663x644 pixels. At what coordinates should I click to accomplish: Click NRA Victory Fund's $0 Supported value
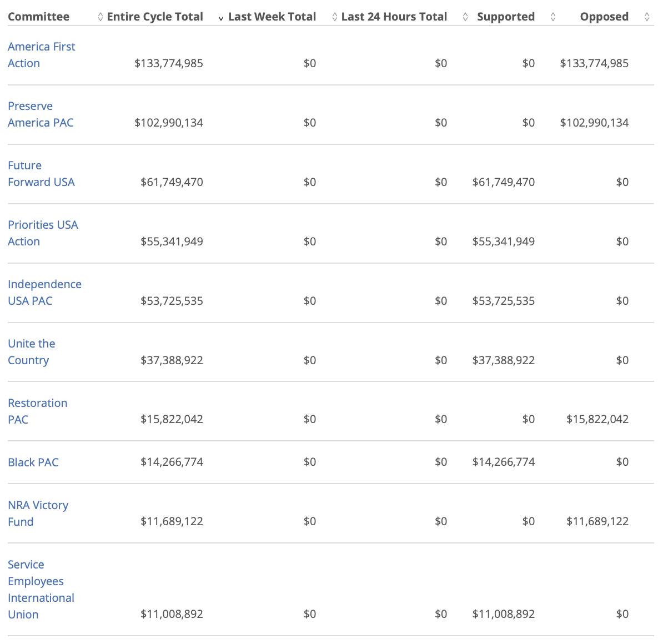click(x=529, y=521)
